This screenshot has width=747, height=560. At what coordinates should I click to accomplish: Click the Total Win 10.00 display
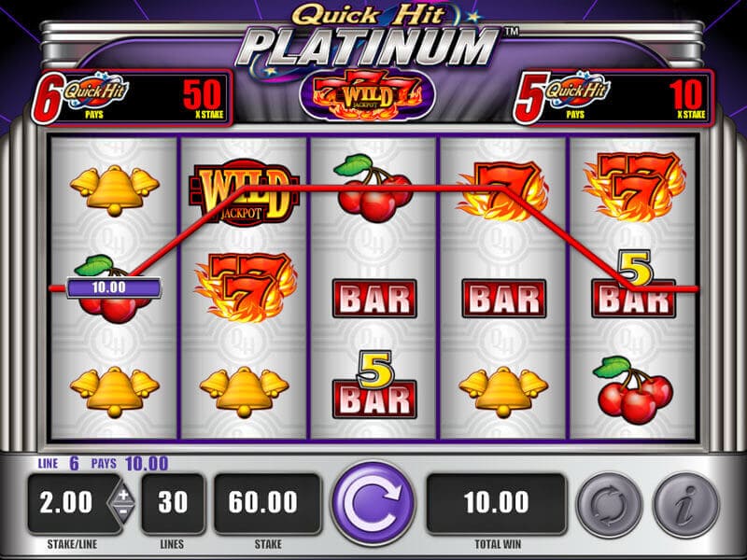tap(497, 504)
